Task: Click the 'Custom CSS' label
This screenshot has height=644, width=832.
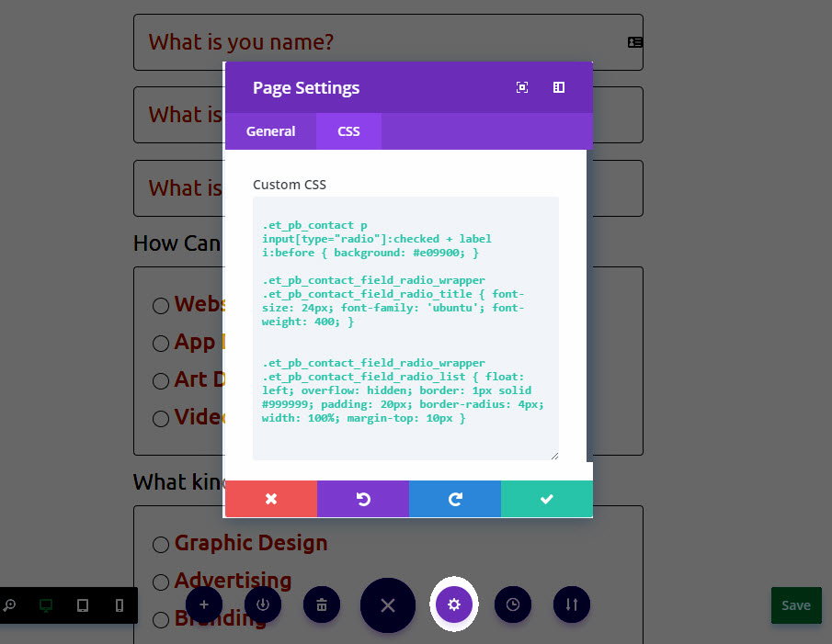Action: [290, 185]
